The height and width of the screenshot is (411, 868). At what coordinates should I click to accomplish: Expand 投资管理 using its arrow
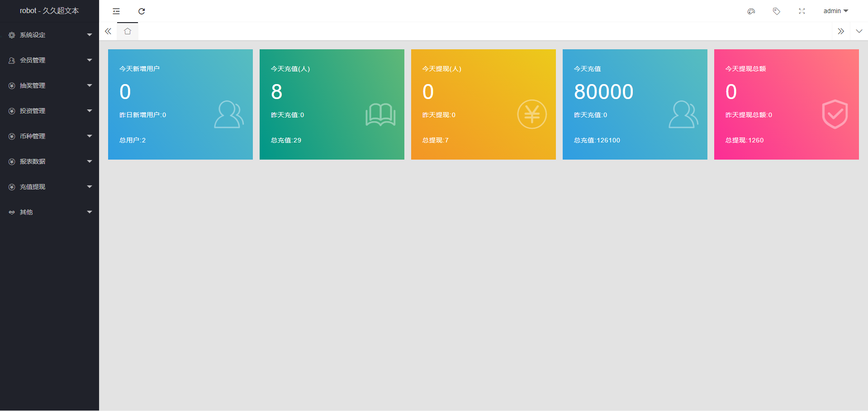pyautogui.click(x=90, y=111)
